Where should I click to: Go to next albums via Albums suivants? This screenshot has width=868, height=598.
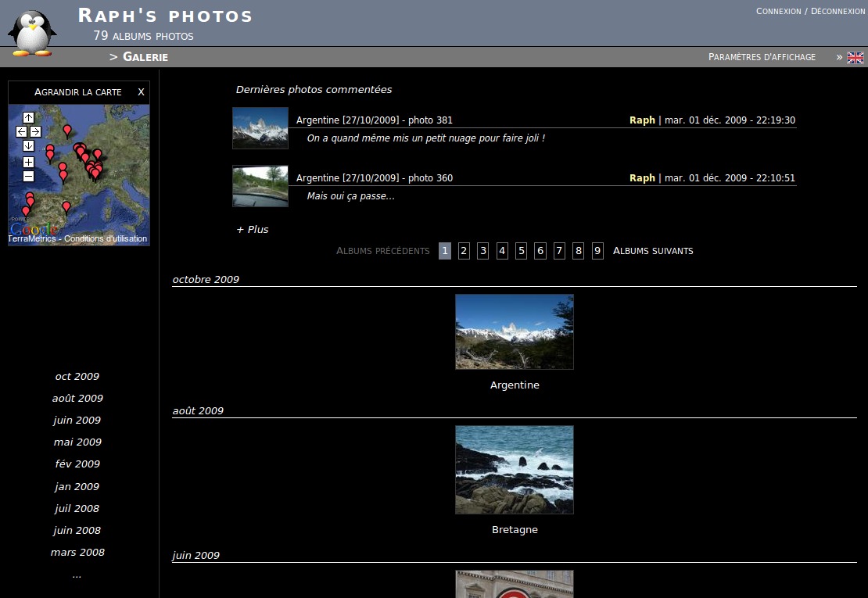click(x=653, y=251)
